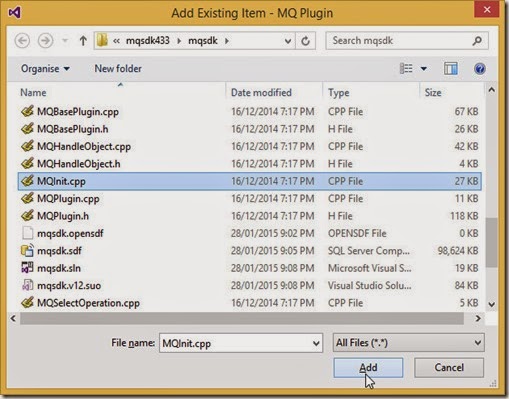Viewport: 509px width, 399px height.
Task: Select file name MQSelectOperation.cpp
Action: point(88,303)
